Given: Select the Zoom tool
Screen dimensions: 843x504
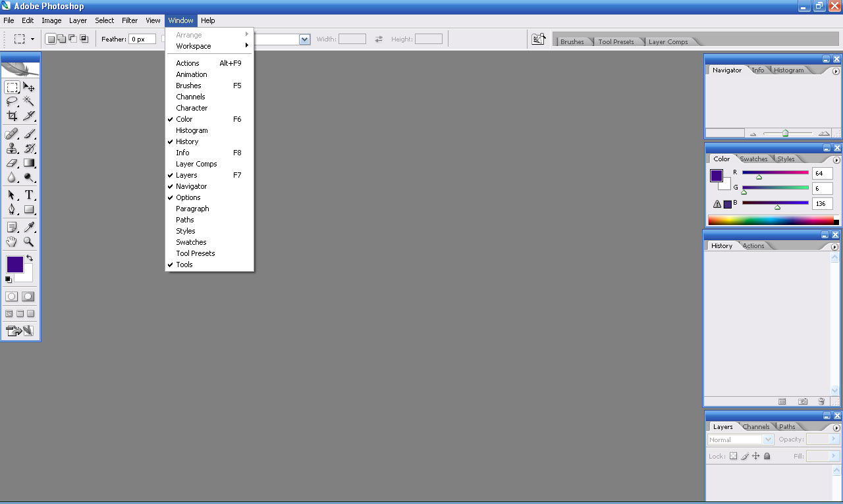Looking at the screenshot, I should [x=29, y=241].
